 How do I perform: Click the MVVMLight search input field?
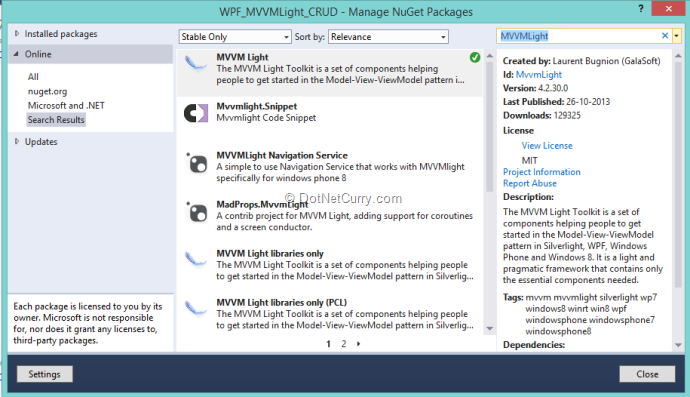(578, 36)
